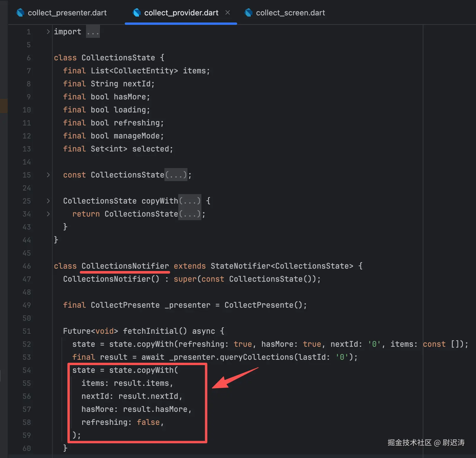Click 'extends' keyword on line 46

coord(190,266)
